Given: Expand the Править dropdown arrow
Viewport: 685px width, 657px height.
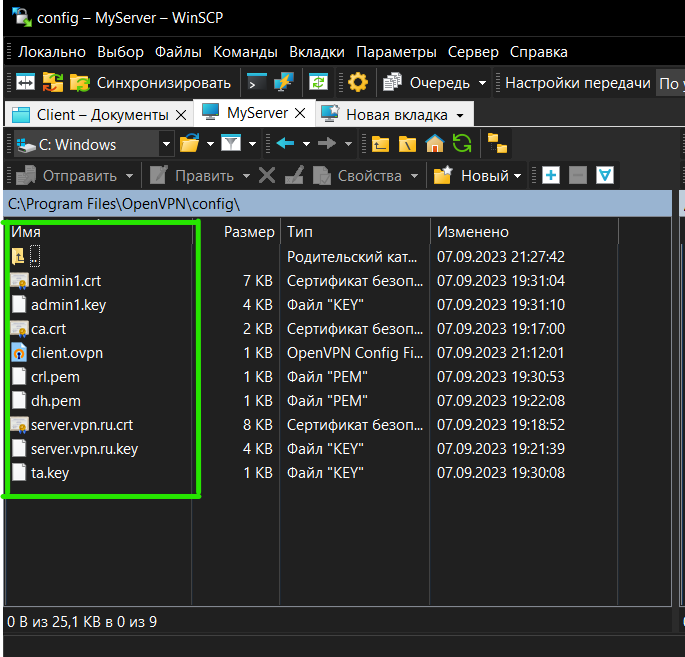Looking at the screenshot, I should tap(246, 176).
